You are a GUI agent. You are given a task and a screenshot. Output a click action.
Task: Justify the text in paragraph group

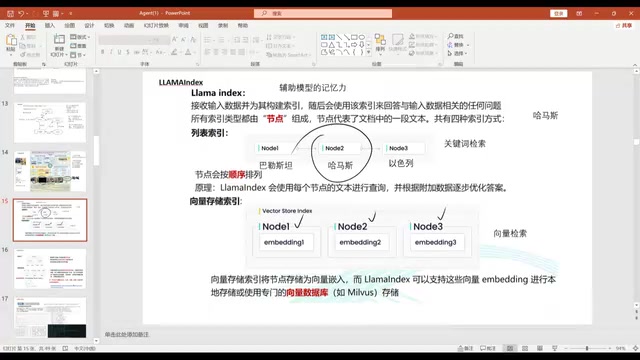(x=233, y=52)
